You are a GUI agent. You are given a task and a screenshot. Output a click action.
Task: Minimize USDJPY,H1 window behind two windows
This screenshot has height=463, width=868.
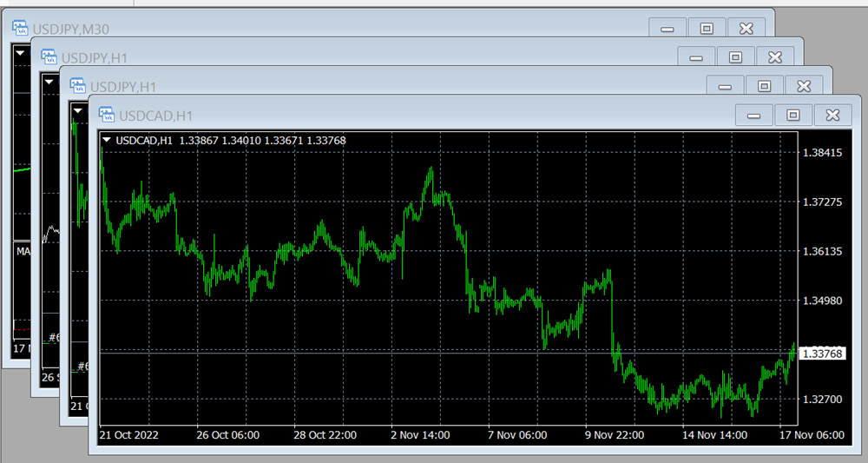pos(696,57)
